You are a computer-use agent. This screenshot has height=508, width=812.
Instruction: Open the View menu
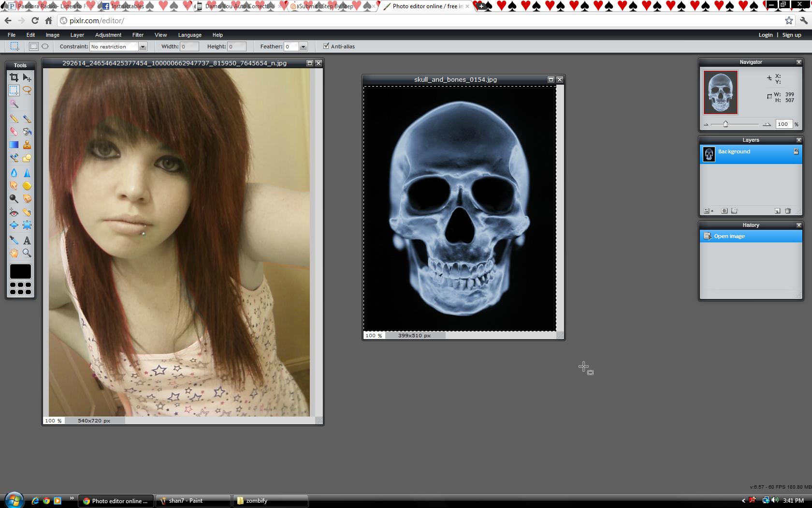[160, 35]
